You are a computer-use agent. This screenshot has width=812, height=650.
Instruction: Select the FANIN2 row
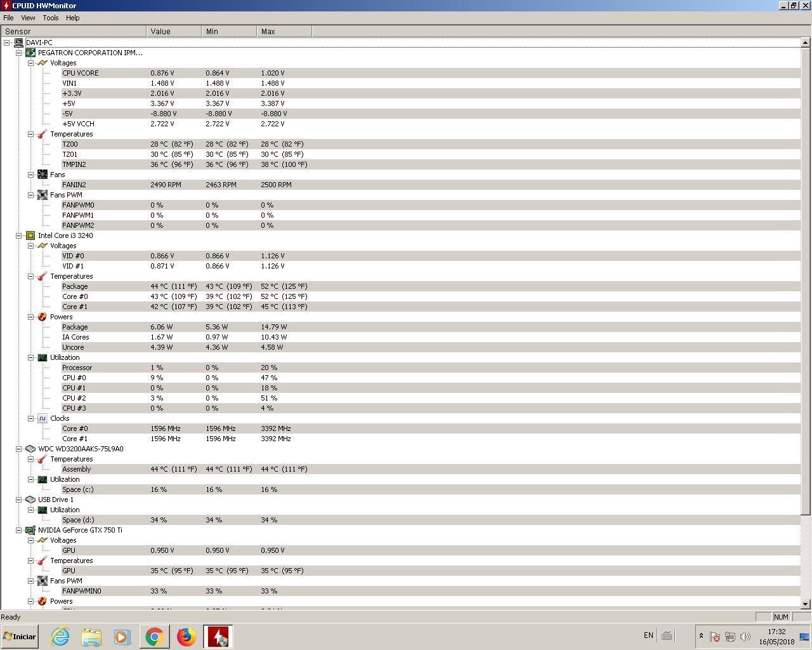[x=431, y=185]
